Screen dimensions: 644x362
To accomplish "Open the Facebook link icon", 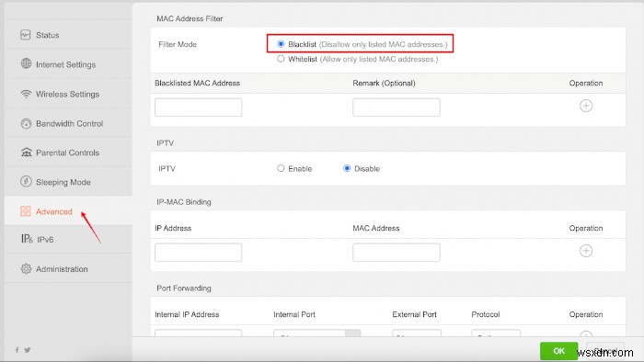I will pos(17,350).
